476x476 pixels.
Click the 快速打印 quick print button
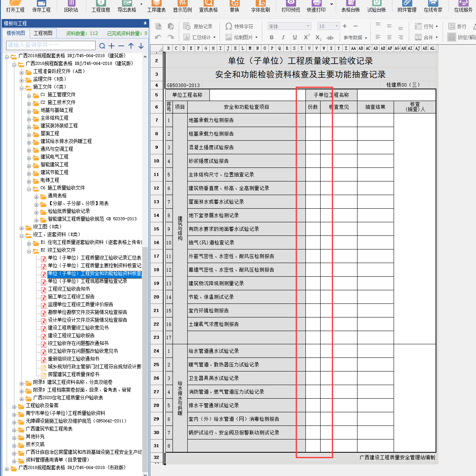pos(316,7)
